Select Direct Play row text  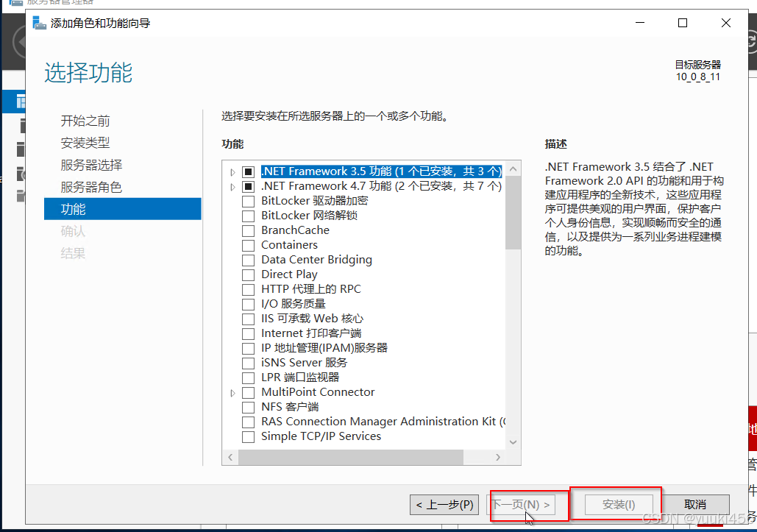[289, 274]
